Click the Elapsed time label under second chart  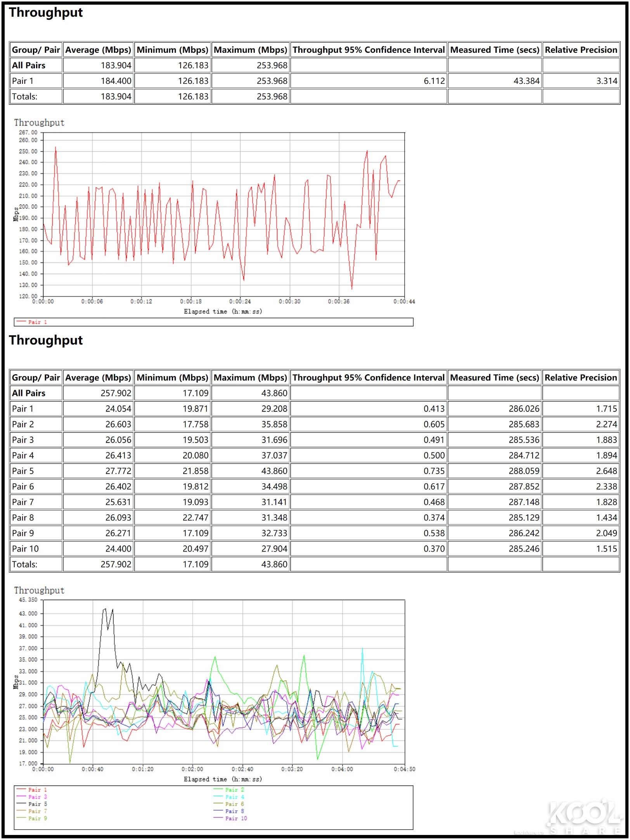coord(223,779)
